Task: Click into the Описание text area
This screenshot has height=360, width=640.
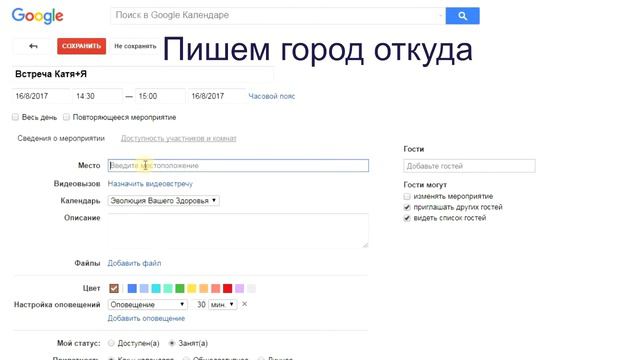Action: pos(238,230)
